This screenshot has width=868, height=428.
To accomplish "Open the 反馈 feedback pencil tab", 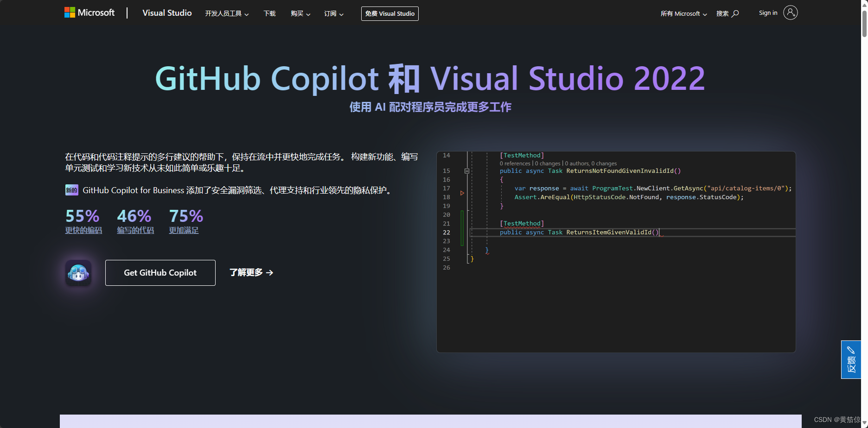I will [x=851, y=360].
